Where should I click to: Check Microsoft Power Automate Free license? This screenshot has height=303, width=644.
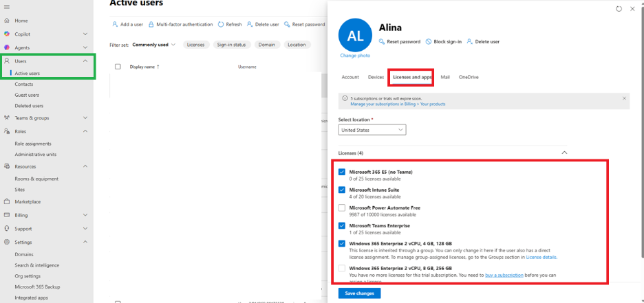(x=342, y=208)
